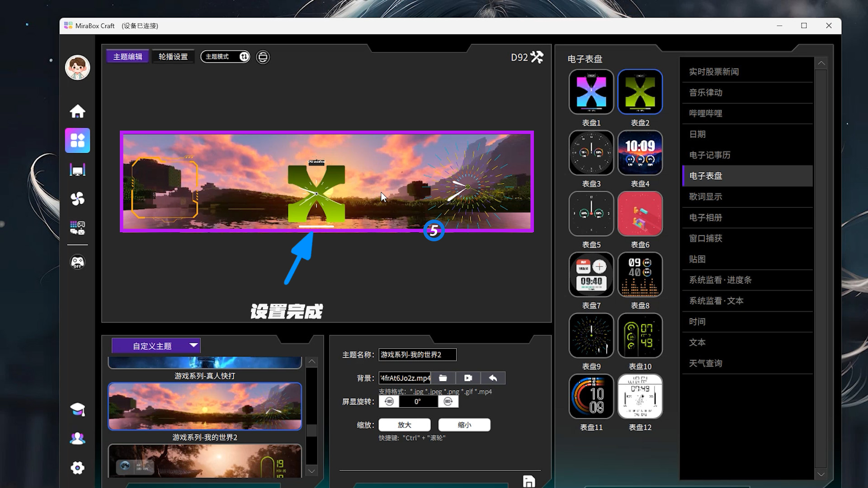
Task: Add watch face 表盘1
Action: coord(591,92)
